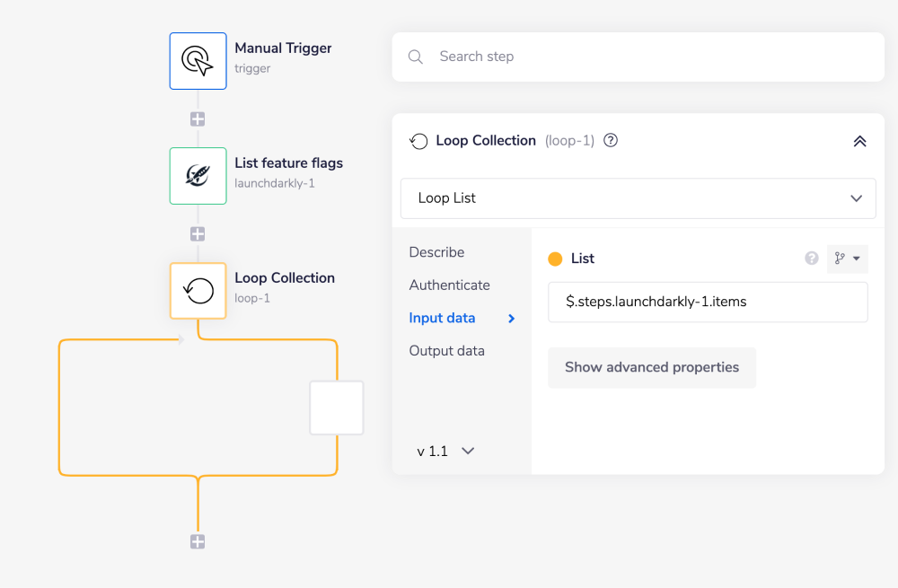Open the Output data tab
The image size is (898, 588).
pos(446,351)
